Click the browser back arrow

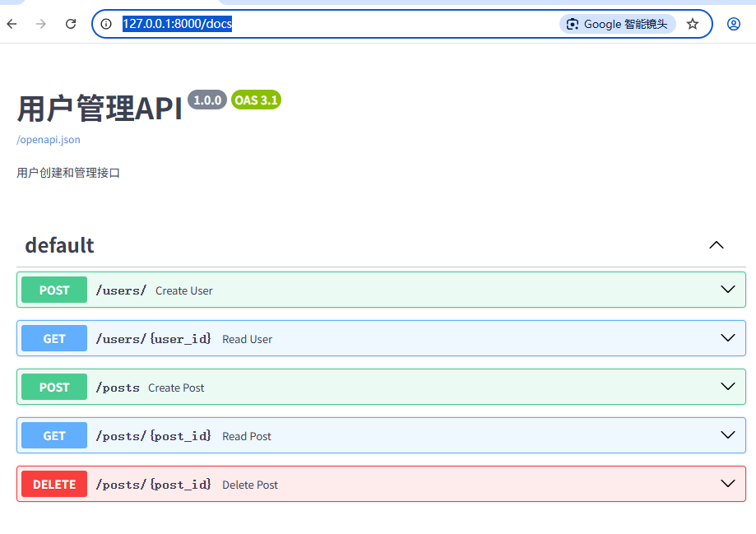(12, 24)
